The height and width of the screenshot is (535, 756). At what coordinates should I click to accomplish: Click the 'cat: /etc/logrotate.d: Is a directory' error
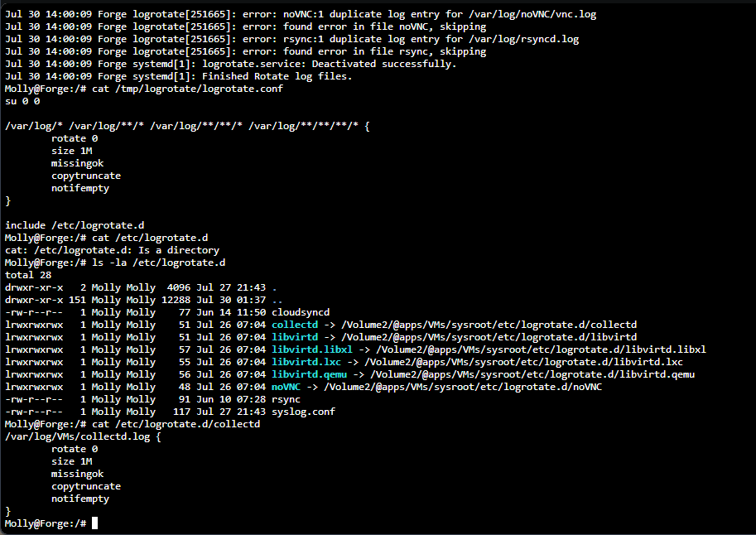click(112, 250)
